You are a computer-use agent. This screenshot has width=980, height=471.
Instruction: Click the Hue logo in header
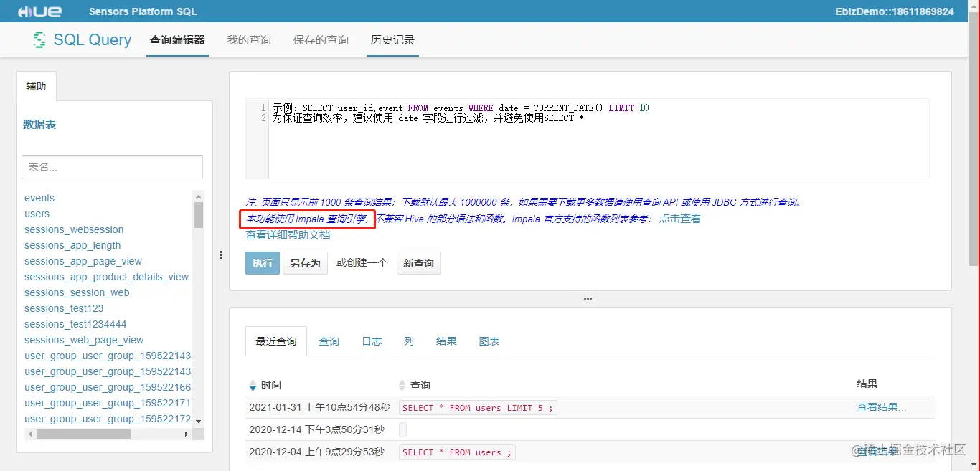coord(39,11)
